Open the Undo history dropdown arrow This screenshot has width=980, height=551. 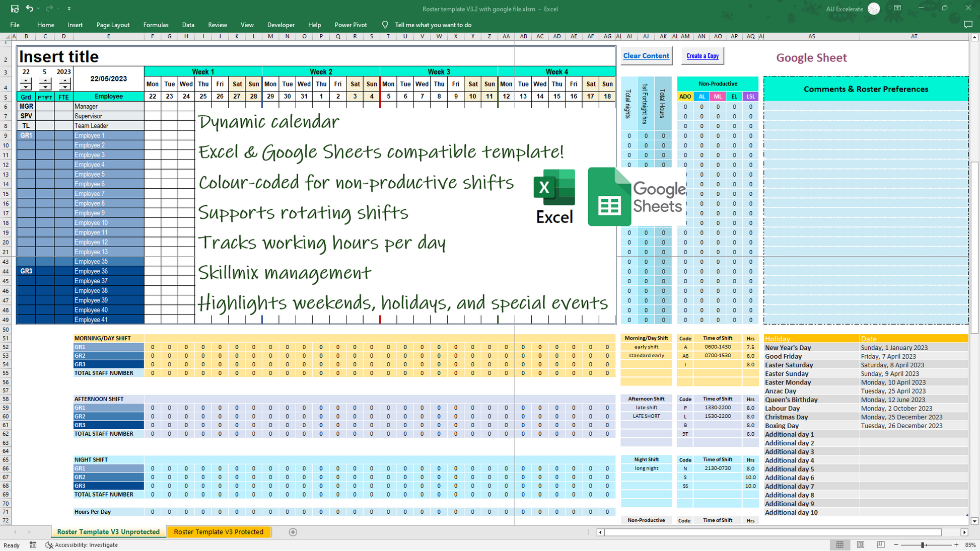pos(38,9)
